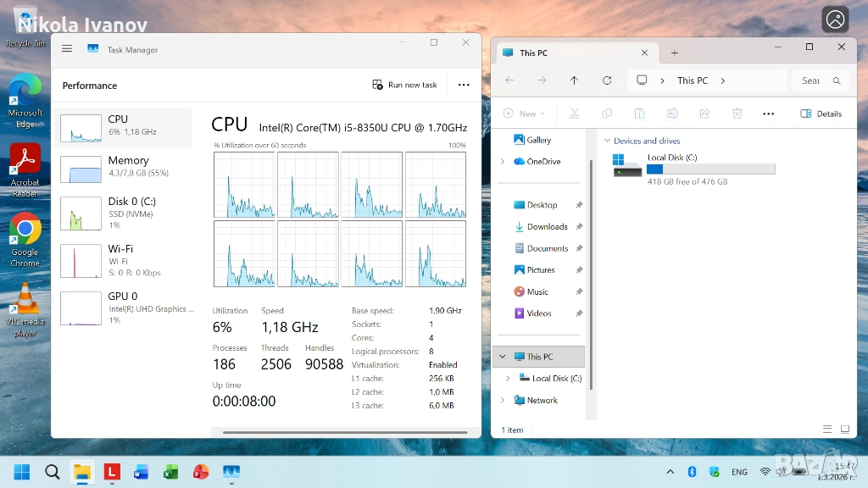
Task: Expand the Network tree node
Action: (503, 401)
